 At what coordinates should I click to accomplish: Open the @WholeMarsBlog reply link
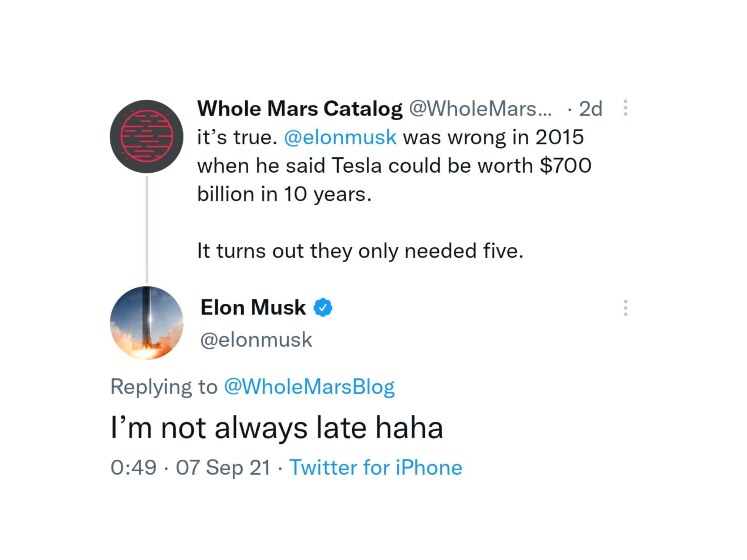[x=309, y=387]
